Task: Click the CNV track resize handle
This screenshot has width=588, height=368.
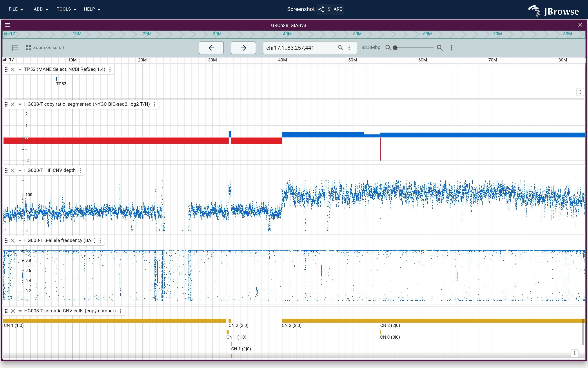Action: (x=575, y=353)
